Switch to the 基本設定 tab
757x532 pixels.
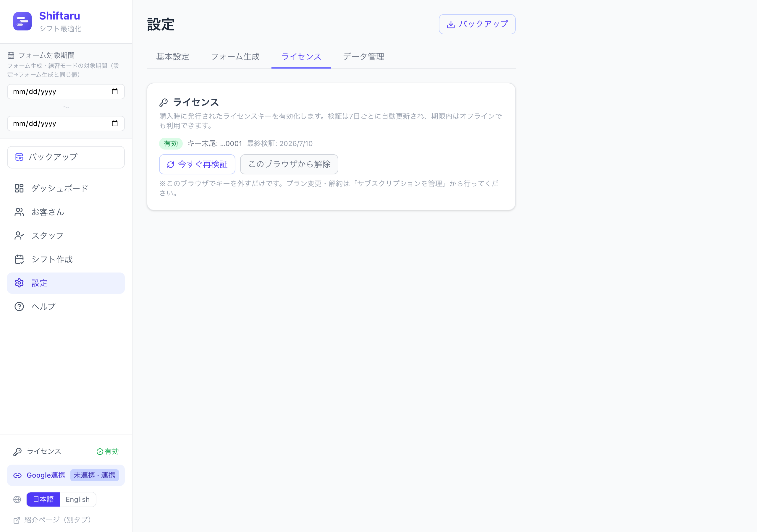[172, 57]
